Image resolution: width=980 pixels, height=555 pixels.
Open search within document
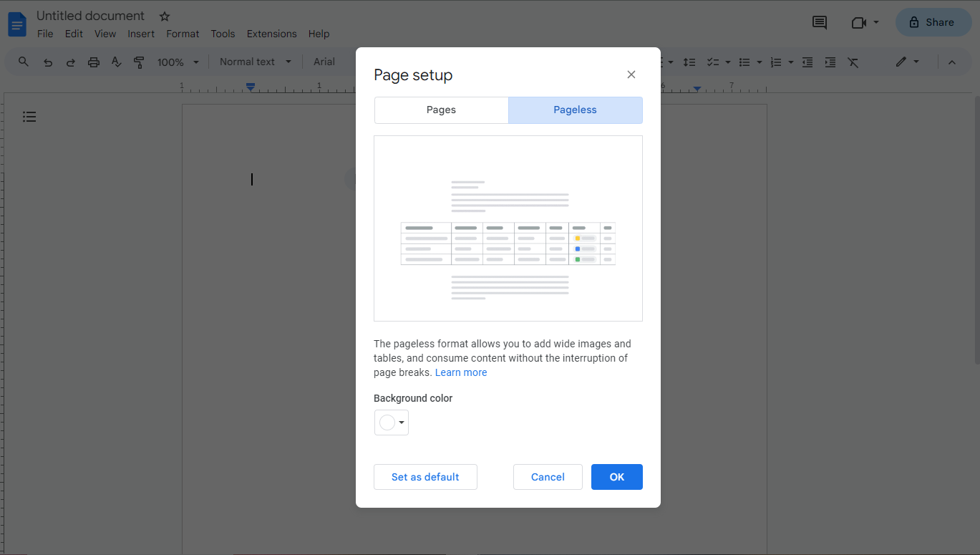click(23, 62)
